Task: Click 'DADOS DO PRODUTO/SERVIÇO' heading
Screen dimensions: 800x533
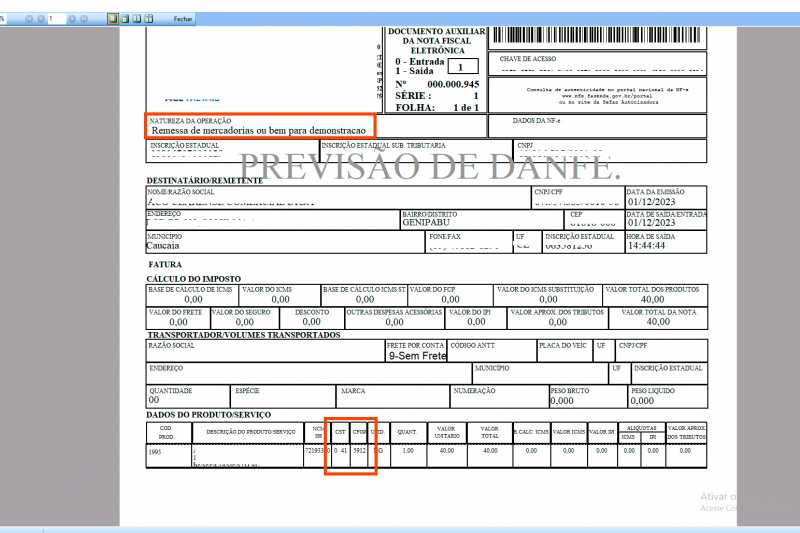Action: click(x=209, y=415)
